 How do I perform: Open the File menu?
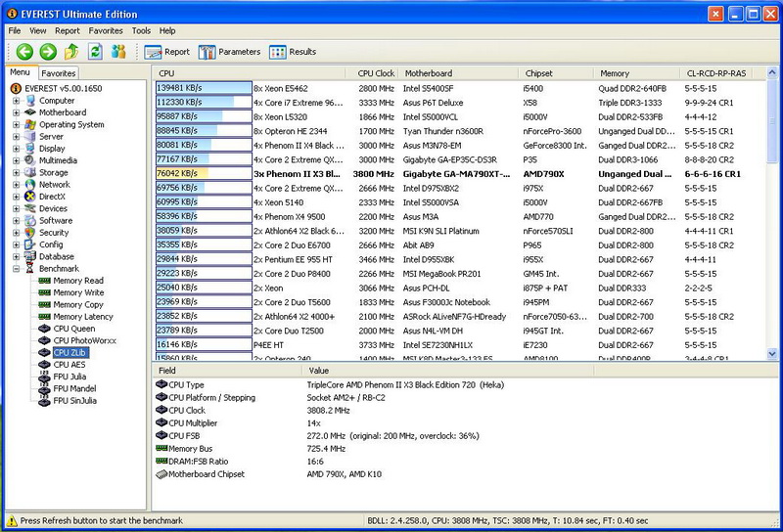pyautogui.click(x=15, y=31)
